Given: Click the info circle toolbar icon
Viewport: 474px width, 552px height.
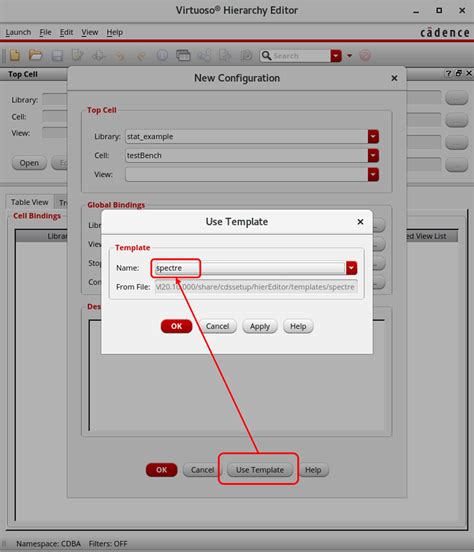Looking at the screenshot, I should (x=162, y=55).
